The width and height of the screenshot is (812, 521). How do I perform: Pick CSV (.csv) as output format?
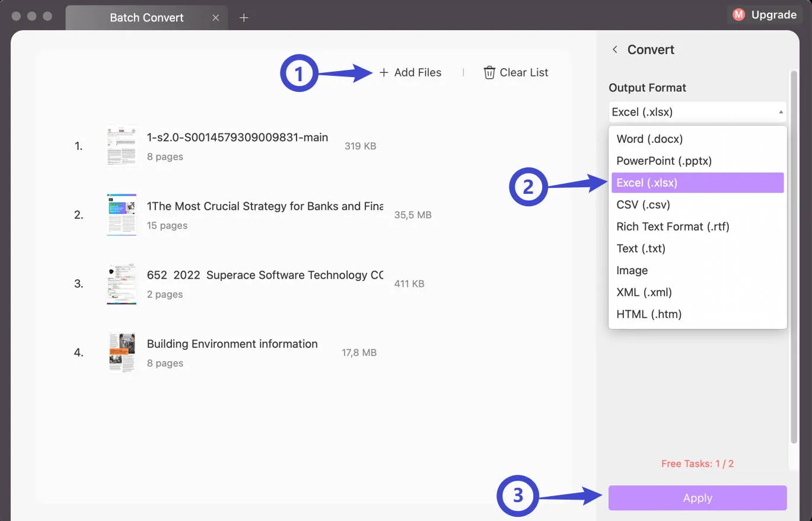coord(698,204)
